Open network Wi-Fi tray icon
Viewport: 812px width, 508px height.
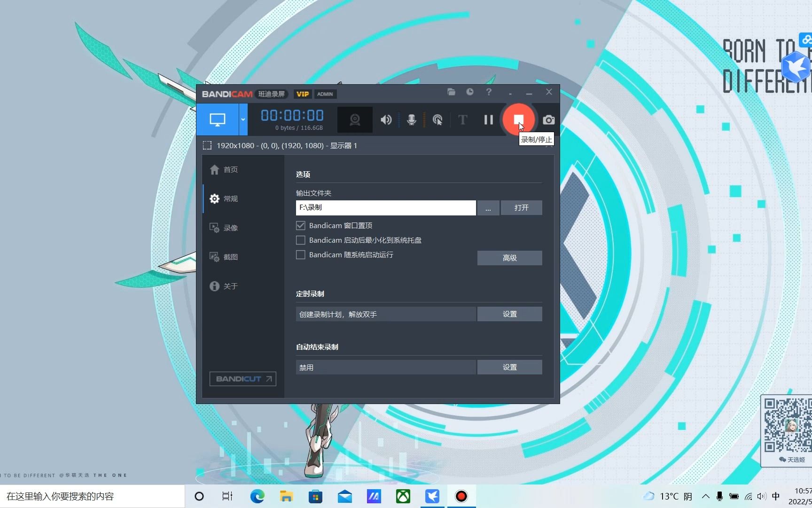[748, 496]
